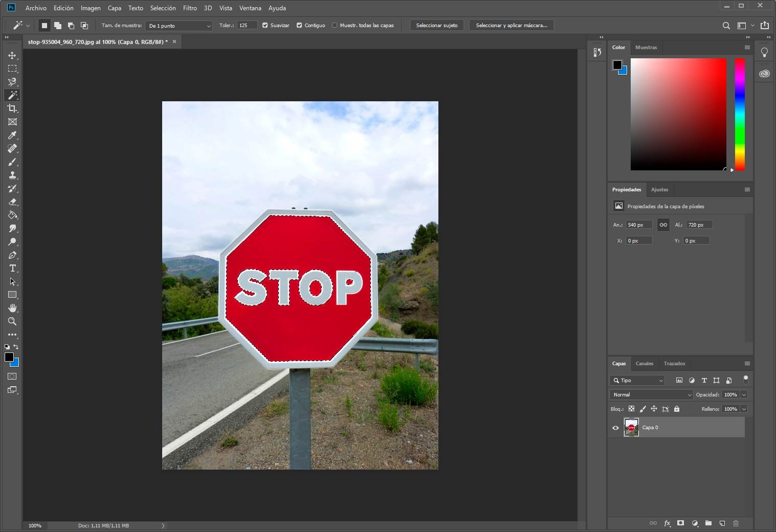Viewport: 776px width, 532px height.
Task: Activate the Magic Wand tool
Action: [x=12, y=95]
